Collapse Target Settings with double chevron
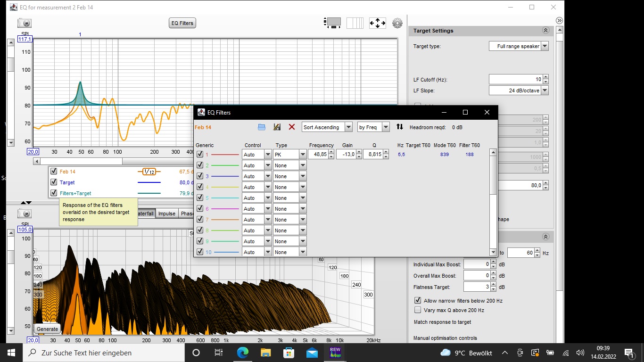 point(545,31)
